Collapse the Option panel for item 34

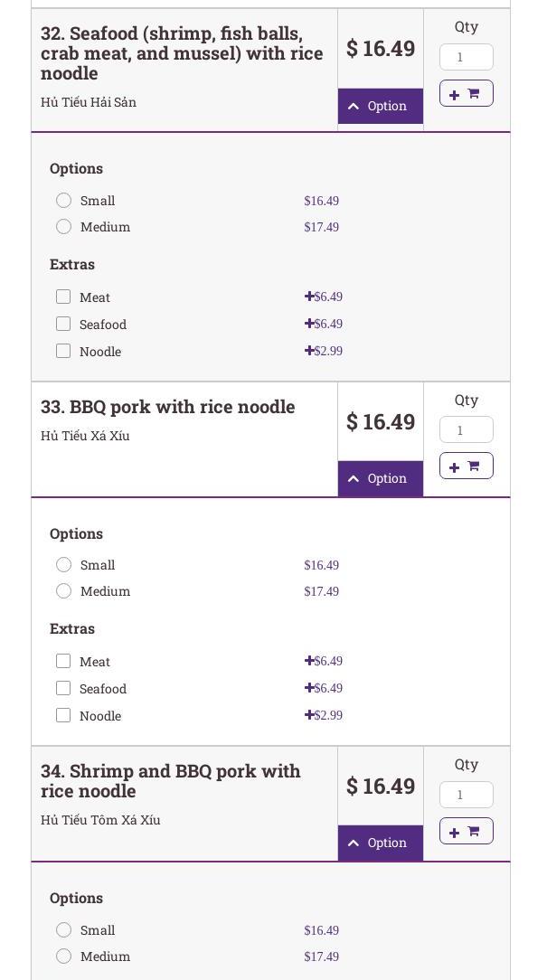click(380, 843)
